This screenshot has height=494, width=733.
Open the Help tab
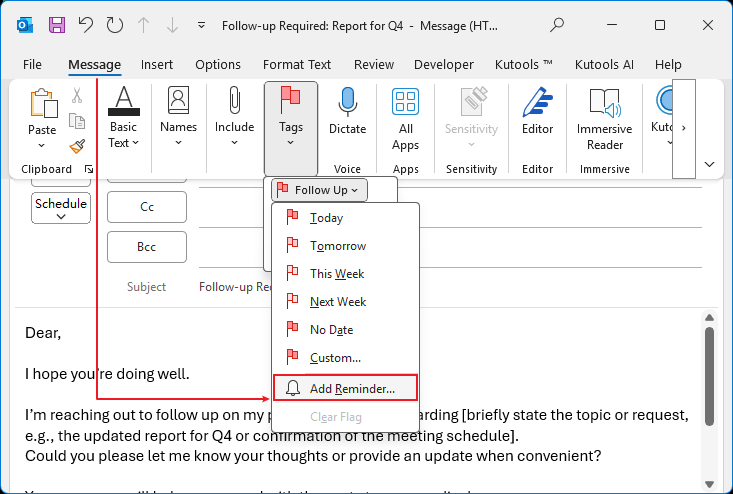pos(668,64)
